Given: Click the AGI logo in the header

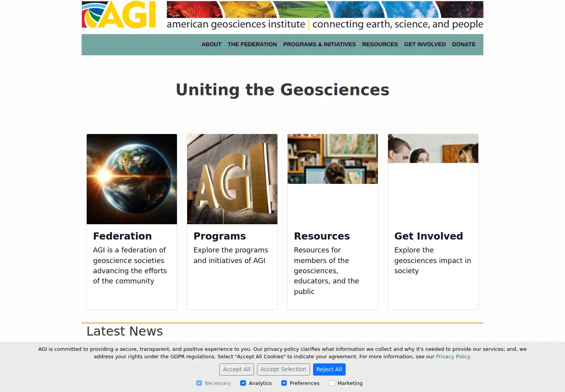Looking at the screenshot, I should tap(119, 15).
